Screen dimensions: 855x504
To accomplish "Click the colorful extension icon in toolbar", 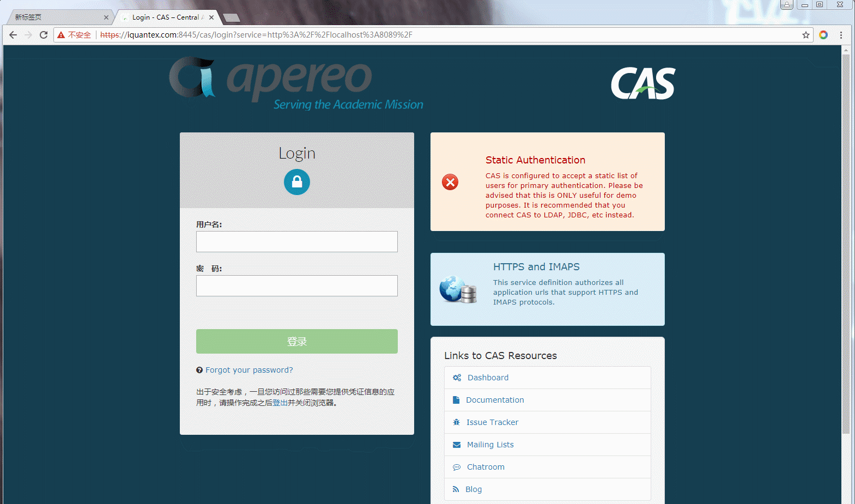I will tap(823, 35).
